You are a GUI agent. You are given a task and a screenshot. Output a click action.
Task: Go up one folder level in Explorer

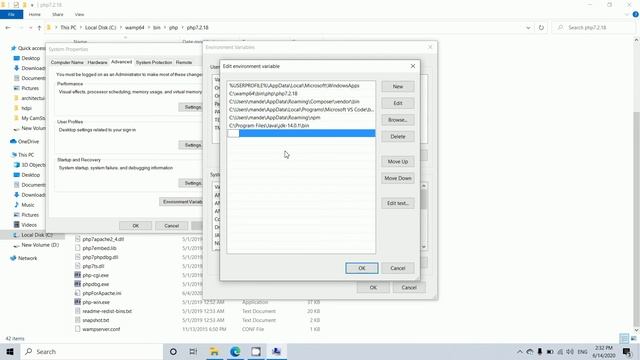click(39, 28)
